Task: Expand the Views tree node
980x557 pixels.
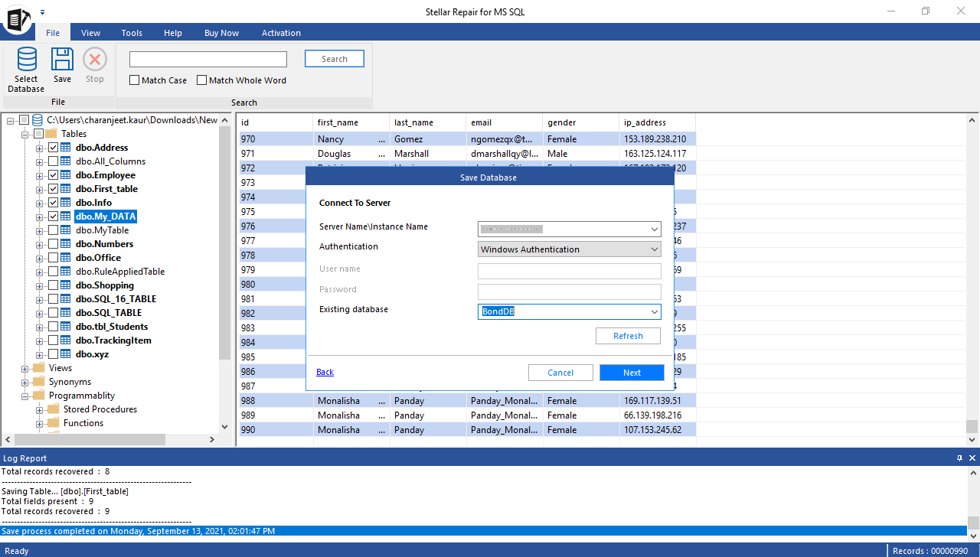Action: [24, 368]
